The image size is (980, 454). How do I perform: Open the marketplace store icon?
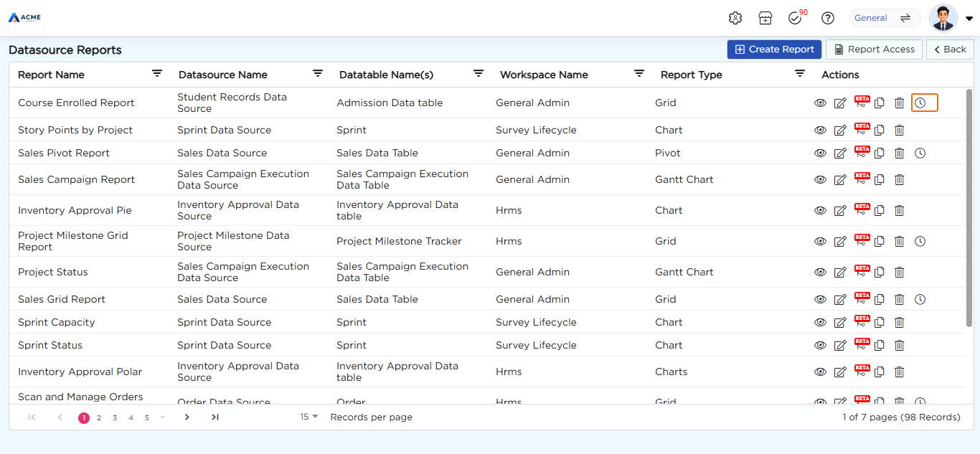(765, 18)
